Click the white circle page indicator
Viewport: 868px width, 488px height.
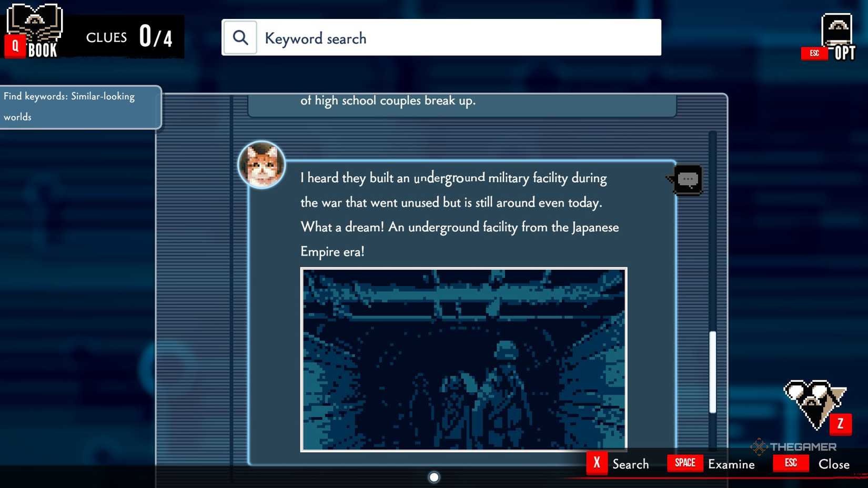tap(434, 477)
